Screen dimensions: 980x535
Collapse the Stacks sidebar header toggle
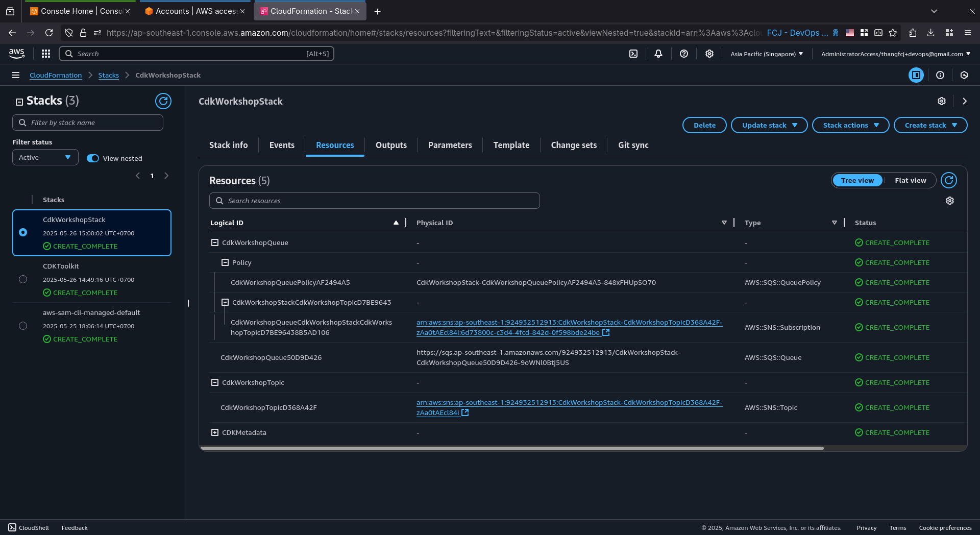pos(19,102)
